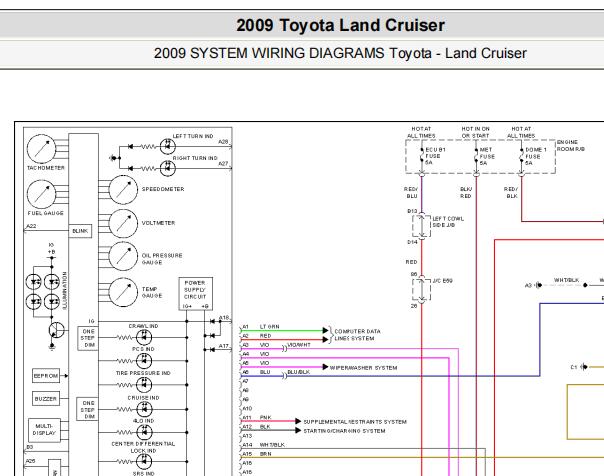Click the MET fuse symbol
The image size is (604, 476).
476,156
